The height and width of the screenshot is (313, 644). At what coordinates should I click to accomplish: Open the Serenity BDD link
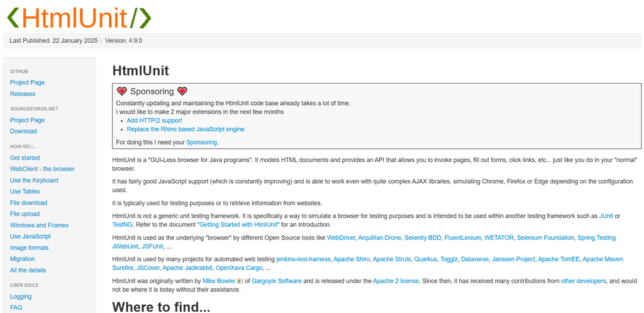click(423, 237)
